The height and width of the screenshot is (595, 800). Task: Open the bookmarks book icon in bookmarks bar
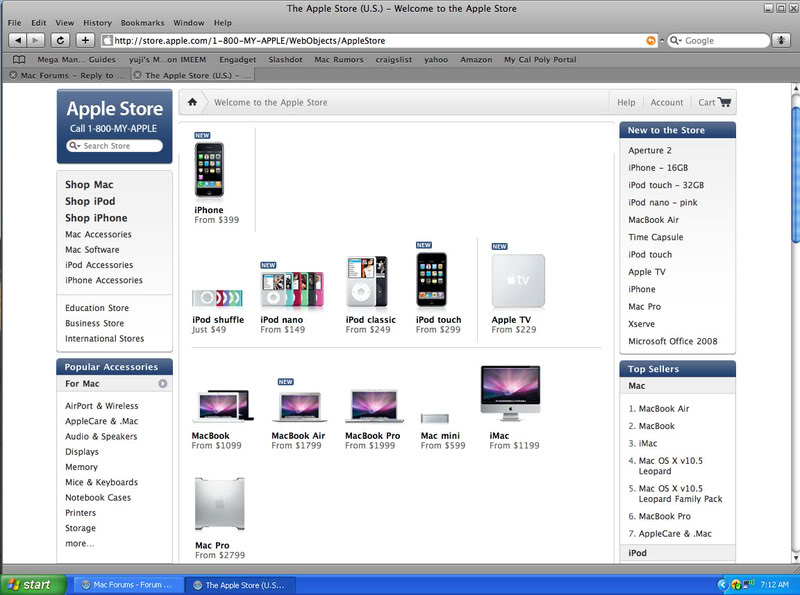[x=19, y=60]
